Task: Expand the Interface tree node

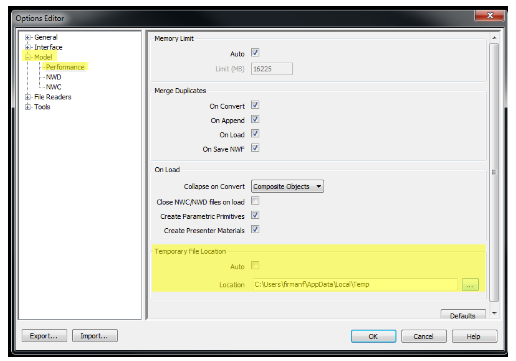Action: [28, 47]
